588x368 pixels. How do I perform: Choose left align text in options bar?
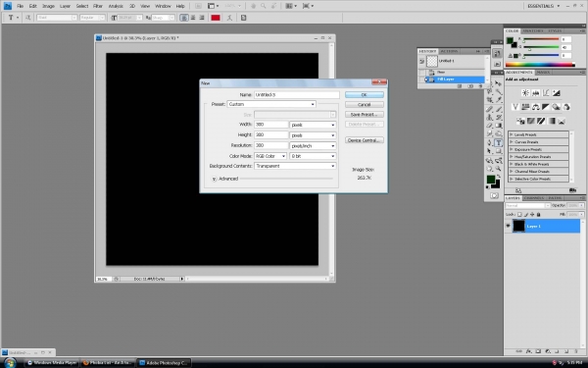[x=184, y=18]
